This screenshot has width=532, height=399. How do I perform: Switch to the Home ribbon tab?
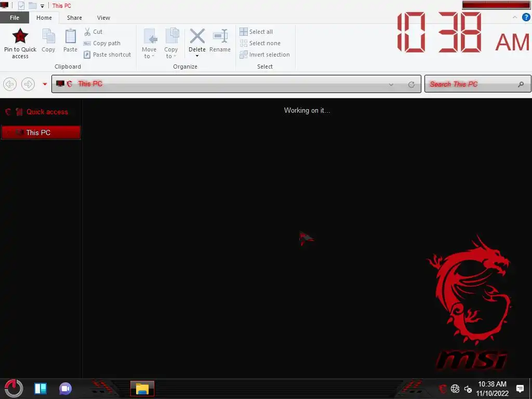(x=44, y=18)
